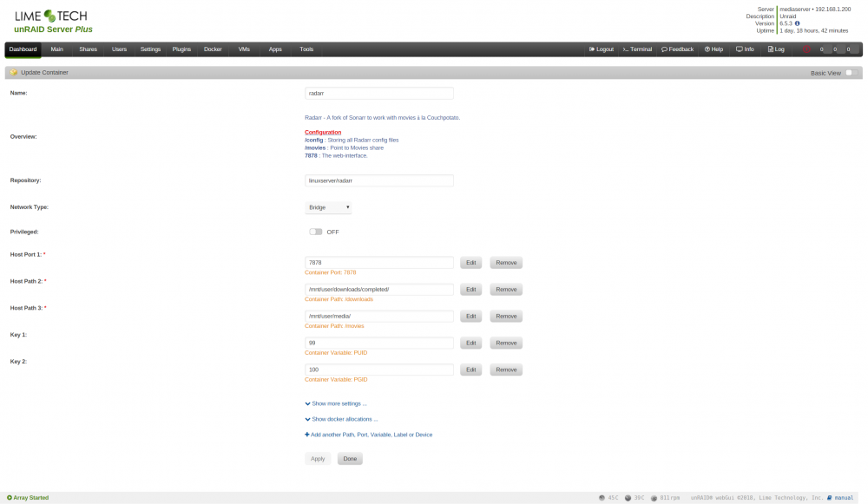Click the Apply button
Viewport: 868px width, 504px height.
(x=318, y=459)
